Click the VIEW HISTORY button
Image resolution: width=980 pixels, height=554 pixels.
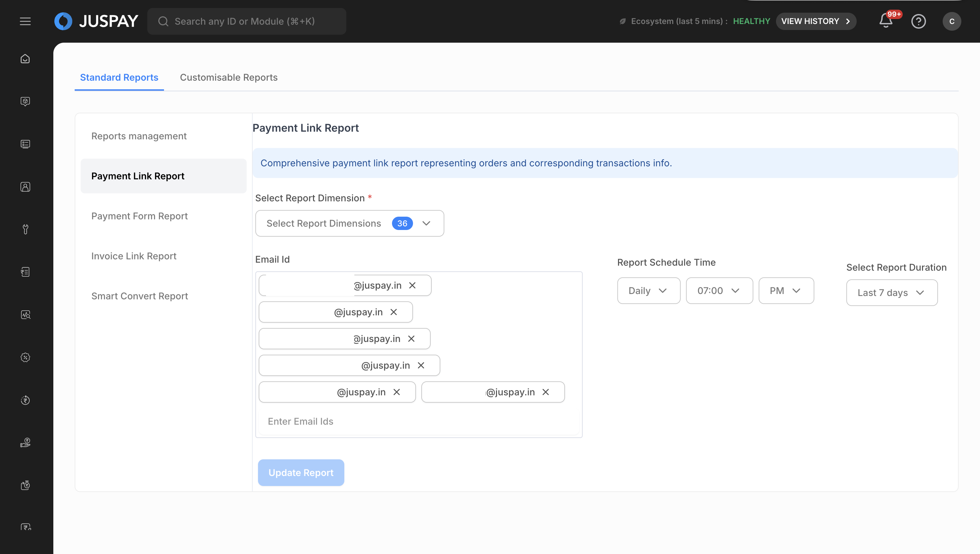[816, 21]
